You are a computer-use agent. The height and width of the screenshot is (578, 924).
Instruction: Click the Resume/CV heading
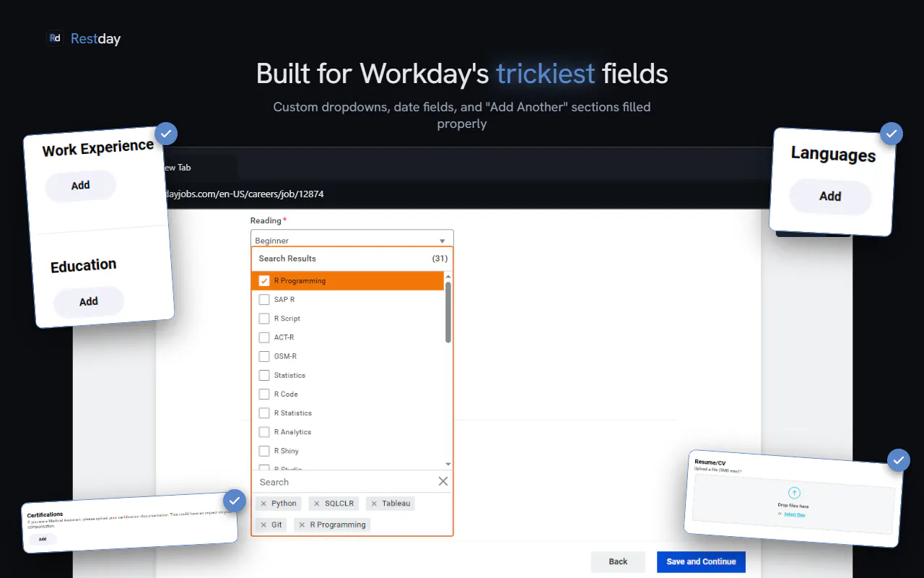[x=710, y=462]
